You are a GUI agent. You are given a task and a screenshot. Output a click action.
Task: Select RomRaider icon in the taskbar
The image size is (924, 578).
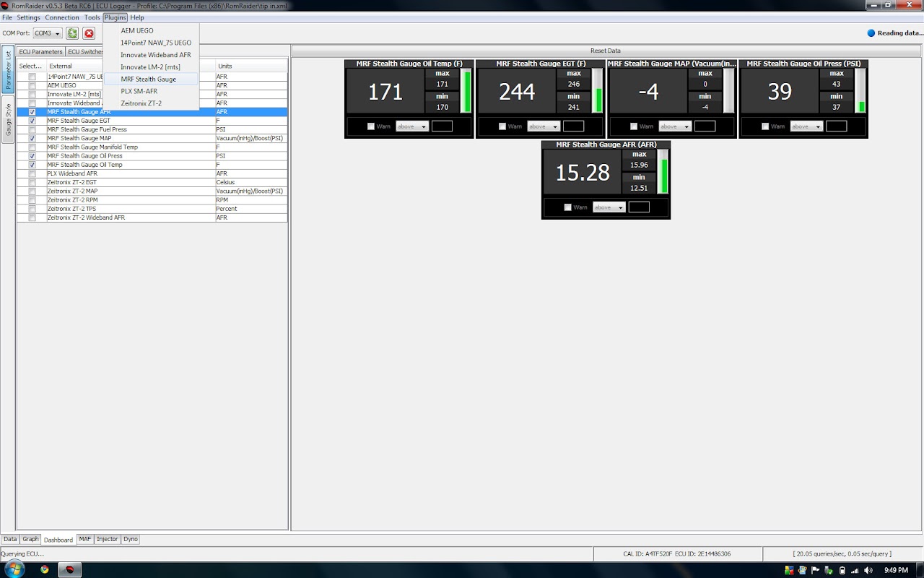click(x=70, y=570)
